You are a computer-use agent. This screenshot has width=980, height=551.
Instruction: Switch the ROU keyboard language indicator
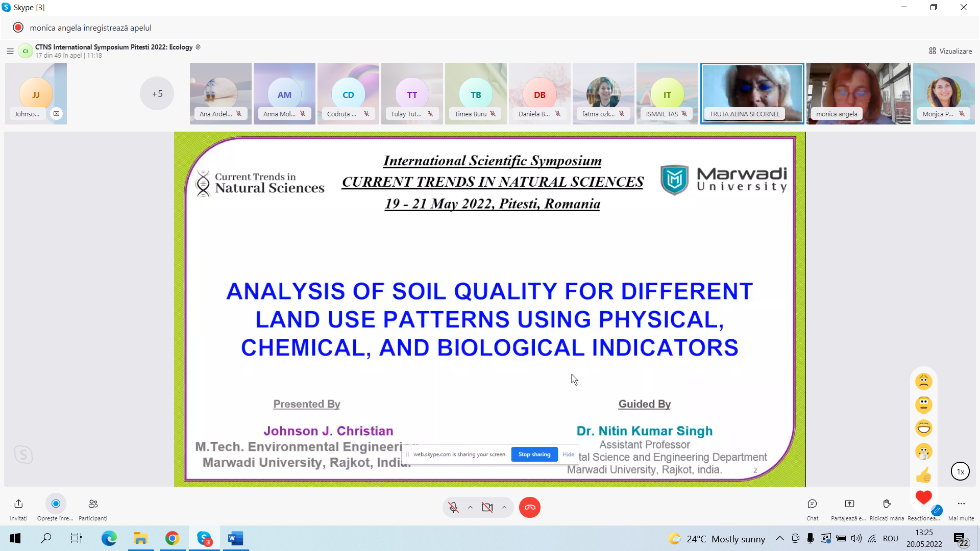890,538
